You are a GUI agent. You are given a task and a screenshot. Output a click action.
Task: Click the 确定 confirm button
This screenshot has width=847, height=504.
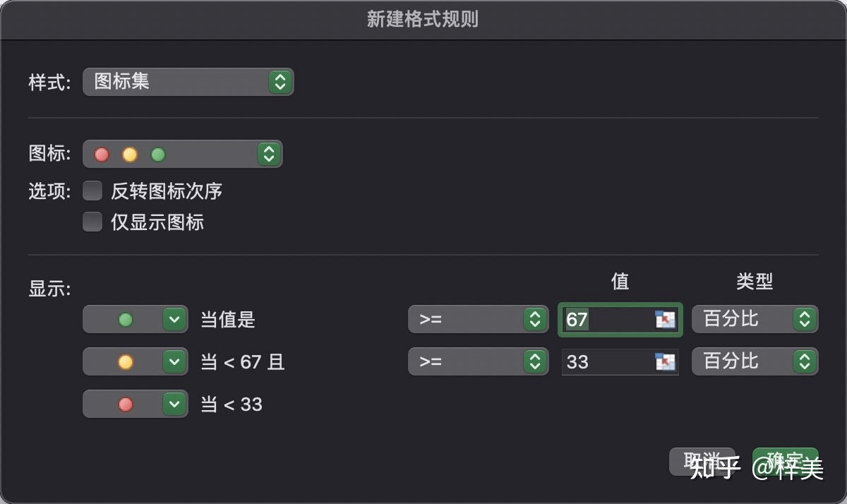(785, 460)
